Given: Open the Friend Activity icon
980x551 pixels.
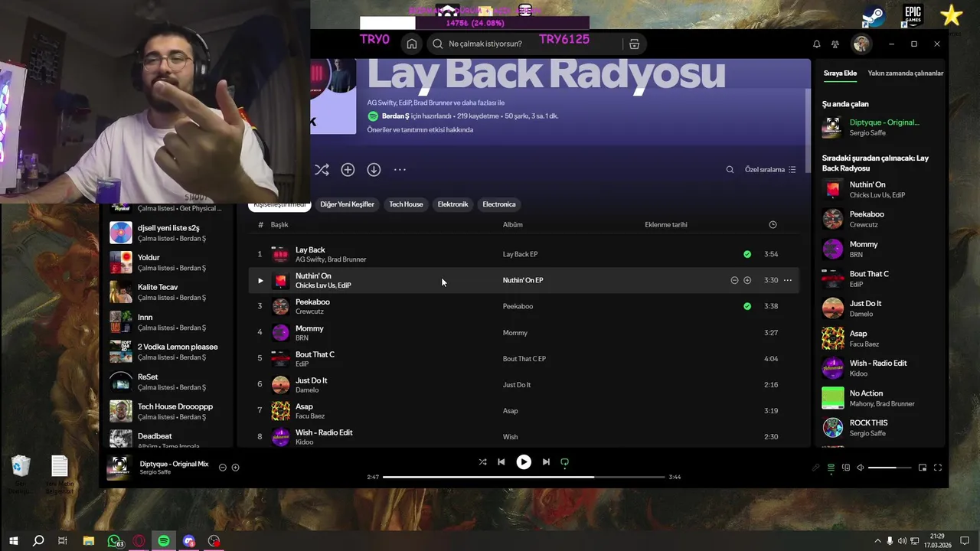Looking at the screenshot, I should click(835, 44).
